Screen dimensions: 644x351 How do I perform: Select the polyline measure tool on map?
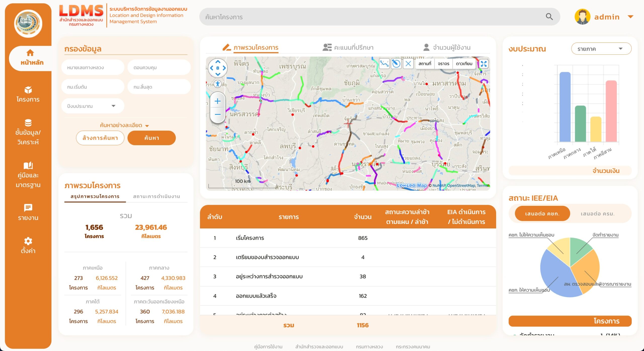384,64
